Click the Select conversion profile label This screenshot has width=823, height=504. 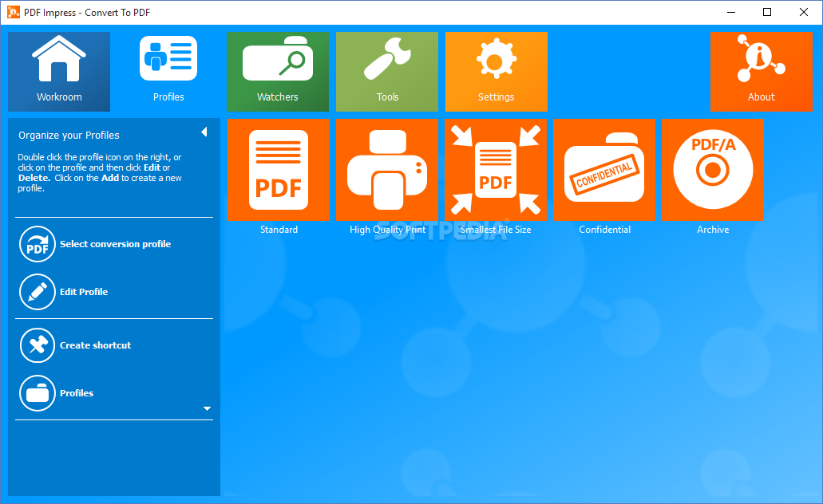(116, 244)
